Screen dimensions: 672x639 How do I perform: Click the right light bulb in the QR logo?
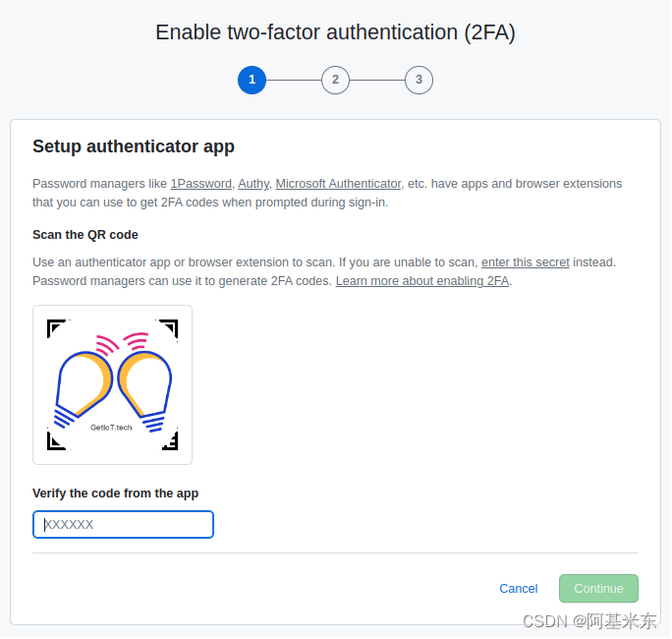pos(145,388)
